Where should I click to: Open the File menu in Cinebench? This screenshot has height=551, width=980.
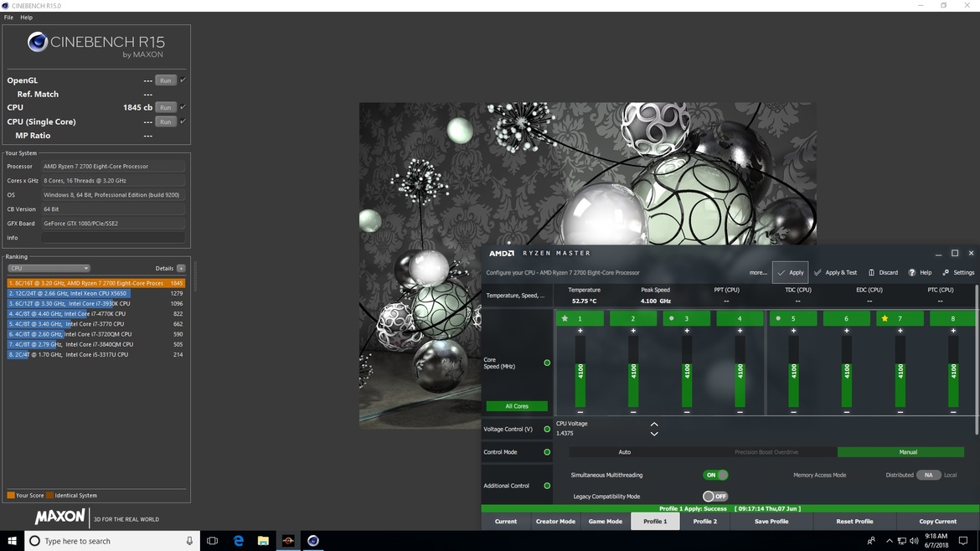pyautogui.click(x=8, y=18)
